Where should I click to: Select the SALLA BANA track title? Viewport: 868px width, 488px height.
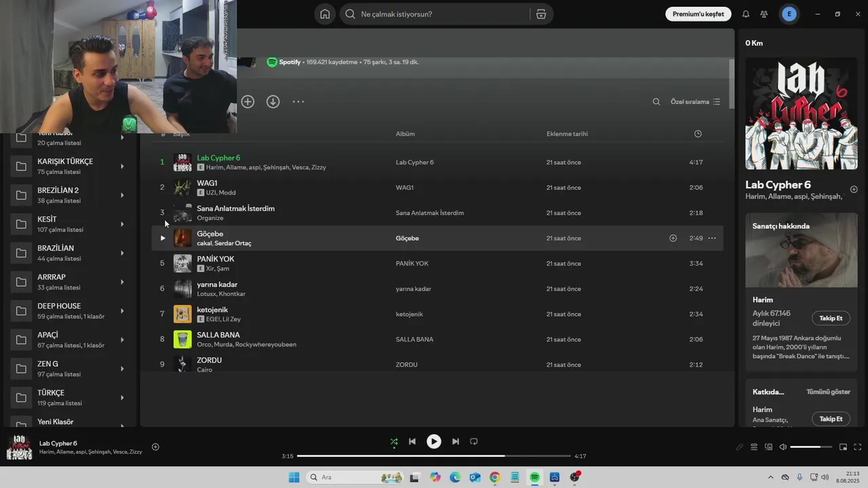pyautogui.click(x=218, y=335)
